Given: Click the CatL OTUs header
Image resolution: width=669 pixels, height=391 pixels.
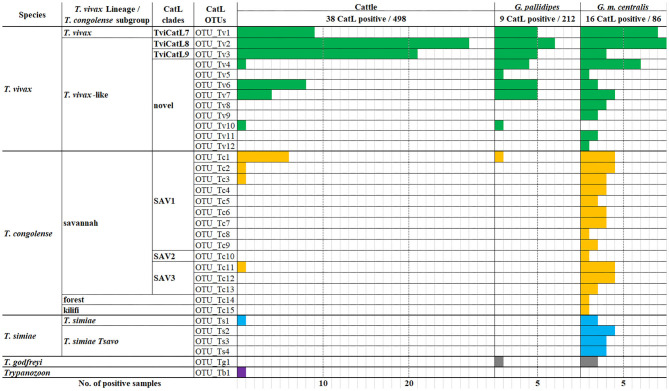Looking at the screenshot, I should (215, 15).
